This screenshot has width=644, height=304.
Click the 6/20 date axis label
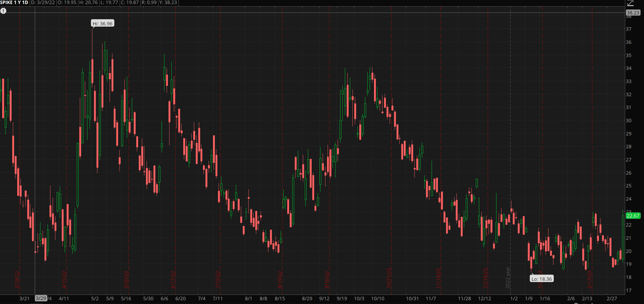tap(181, 298)
